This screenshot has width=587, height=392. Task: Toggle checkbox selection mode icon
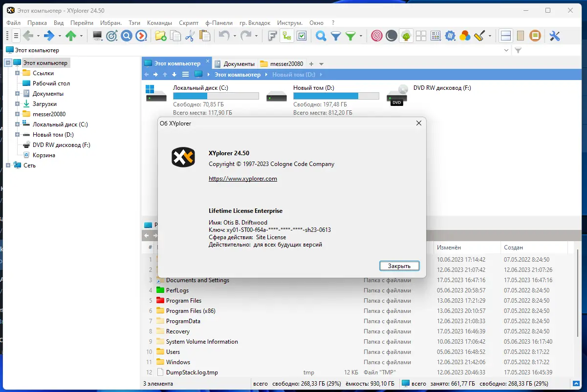pyautogui.click(x=302, y=36)
